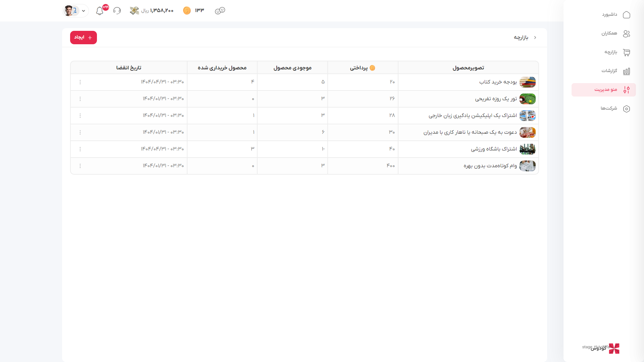Click the همکاران people icon
The height and width of the screenshot is (362, 644).
point(626,34)
